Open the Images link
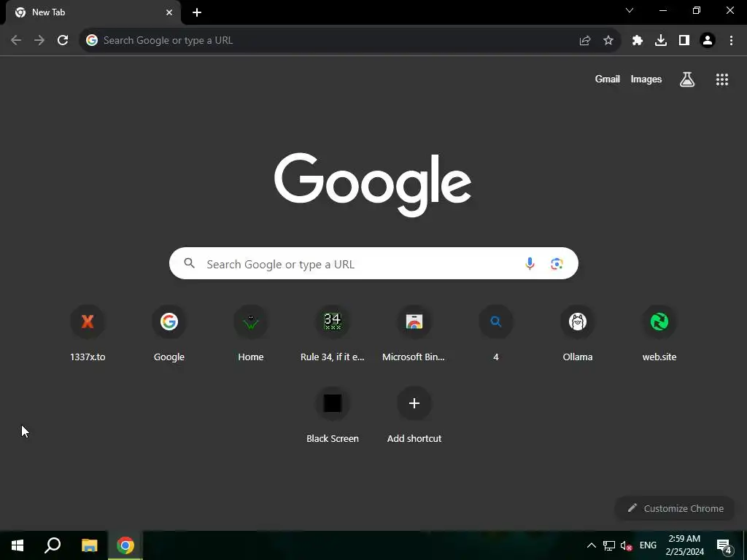Viewport: 747px width, 560px height. [646, 79]
